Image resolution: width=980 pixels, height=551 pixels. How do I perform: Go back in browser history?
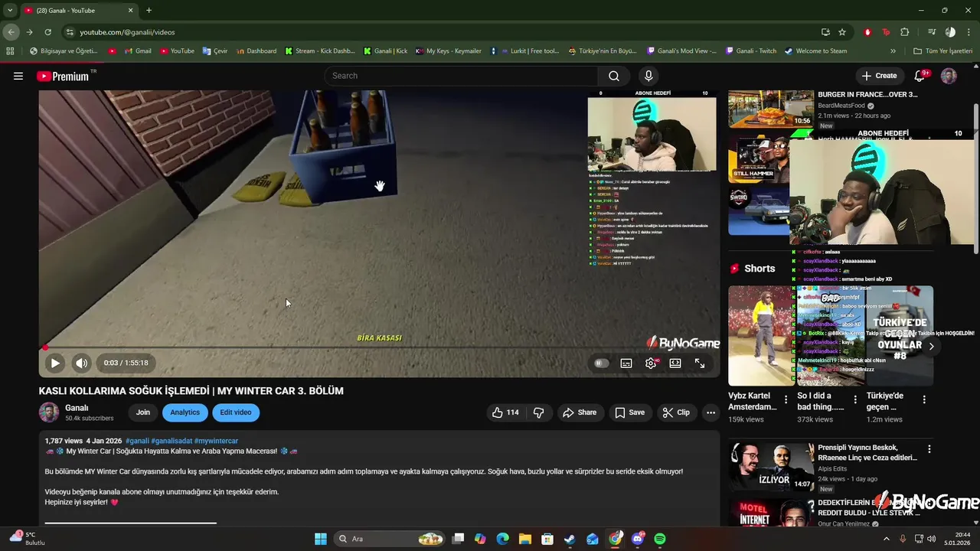coord(11,32)
